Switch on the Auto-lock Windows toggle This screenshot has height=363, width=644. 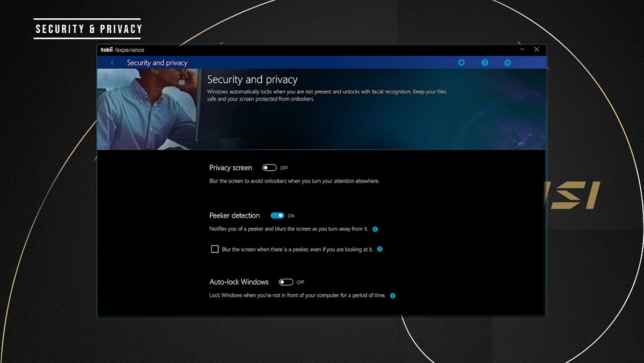click(286, 282)
